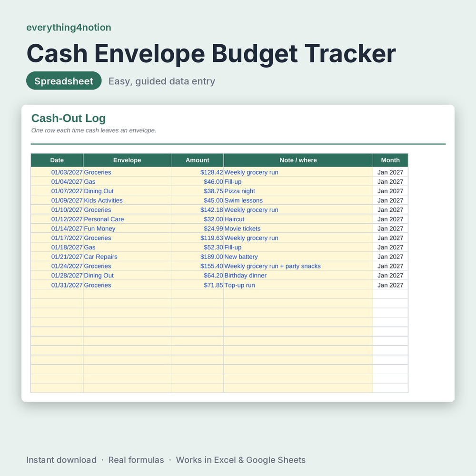Click the date cell 01/28/2027

57,276
